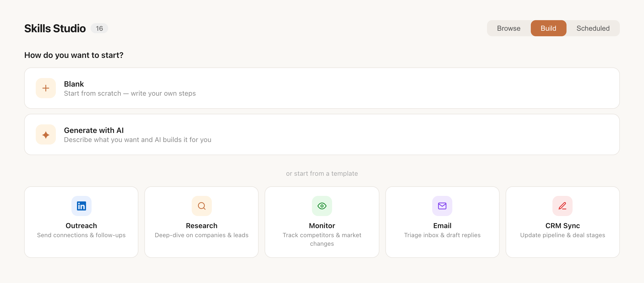
Task: Select the Research template for company deep-dives
Action: point(202,222)
